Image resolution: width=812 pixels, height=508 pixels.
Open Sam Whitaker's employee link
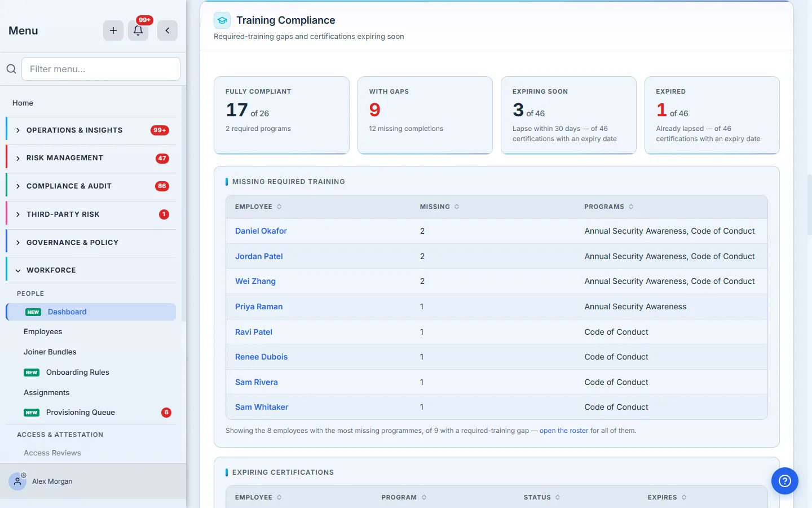(x=262, y=407)
